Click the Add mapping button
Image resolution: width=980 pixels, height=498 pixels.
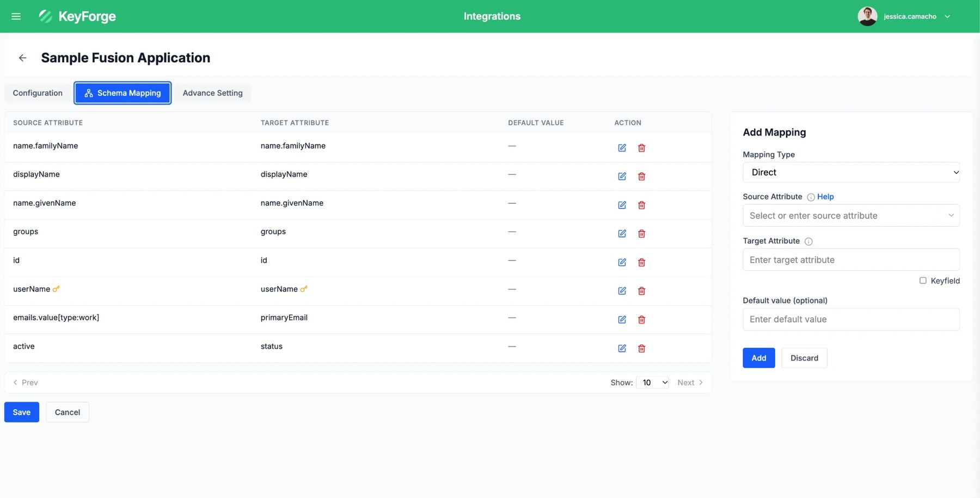pyautogui.click(x=758, y=358)
